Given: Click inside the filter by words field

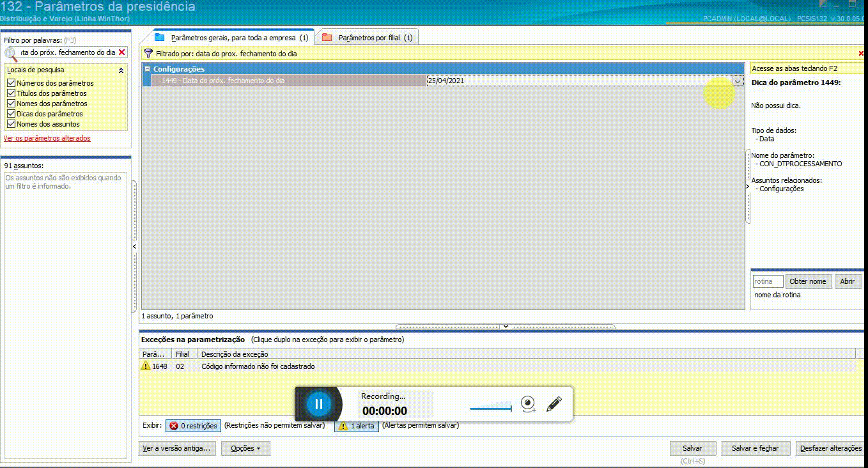Looking at the screenshot, I should coord(68,52).
